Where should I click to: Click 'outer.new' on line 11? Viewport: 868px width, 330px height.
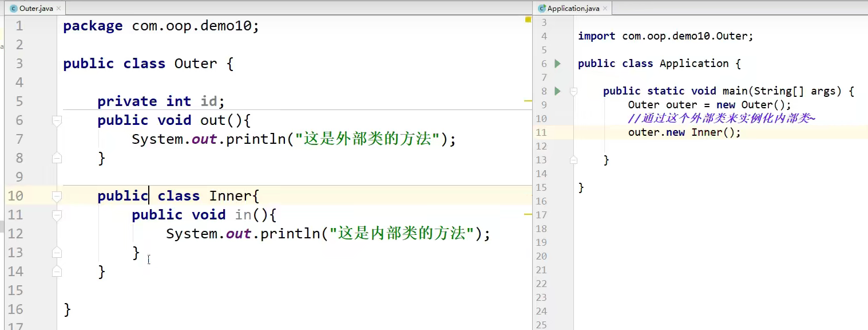[x=656, y=132]
